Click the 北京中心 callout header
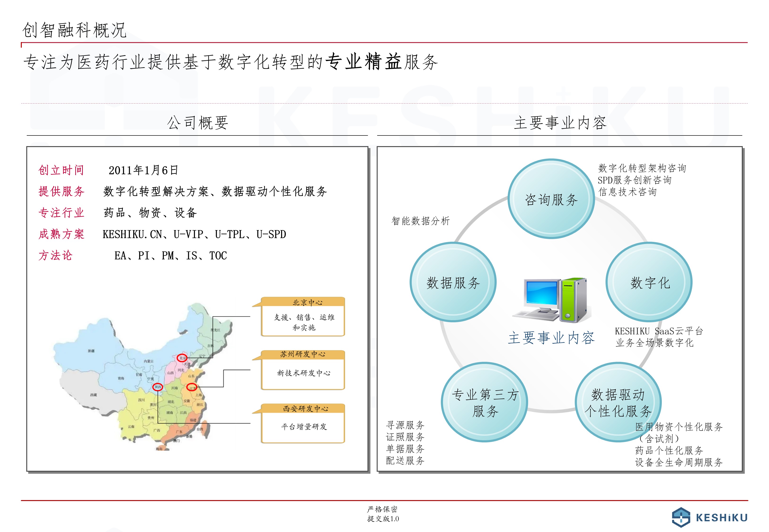 (303, 302)
